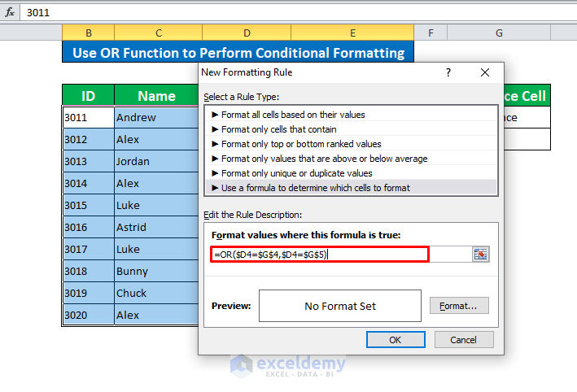Click the green 'ID' header cell
Image resolution: width=577 pixels, height=392 pixels.
click(x=88, y=96)
